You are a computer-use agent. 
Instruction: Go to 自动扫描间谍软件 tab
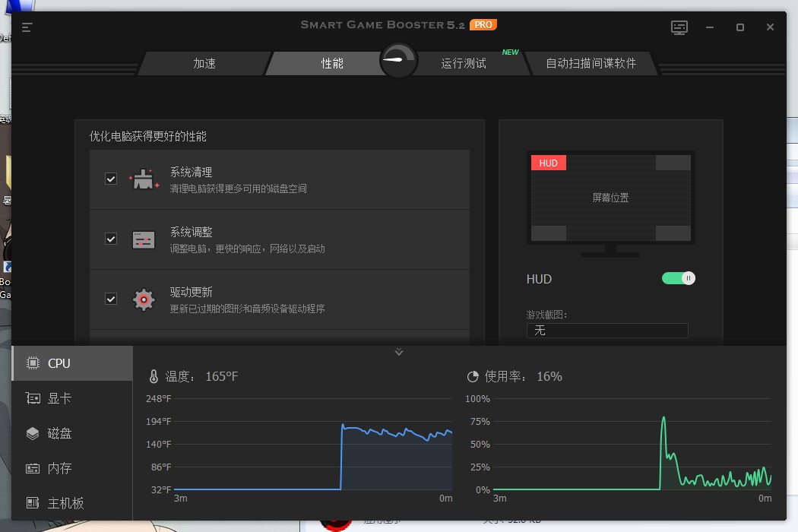(x=591, y=63)
